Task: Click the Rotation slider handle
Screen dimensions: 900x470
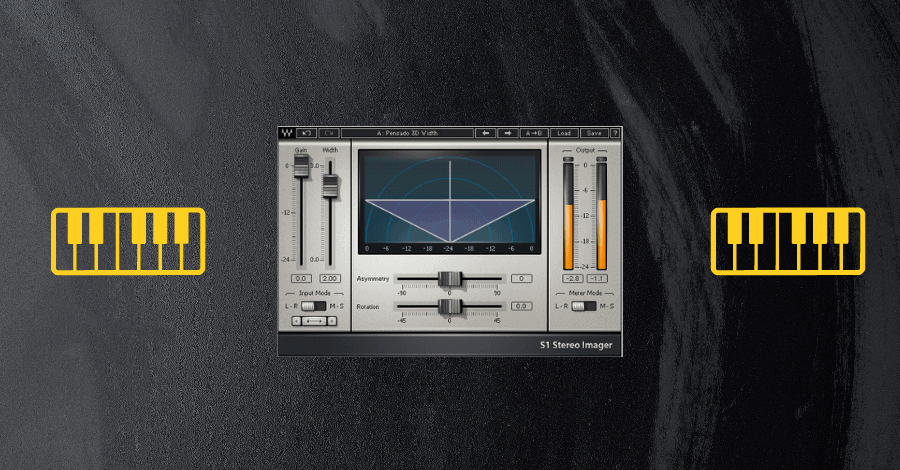Action: point(449,306)
